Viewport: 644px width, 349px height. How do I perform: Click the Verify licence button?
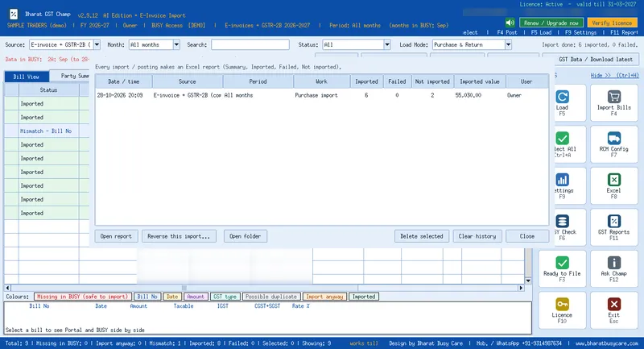click(x=612, y=23)
